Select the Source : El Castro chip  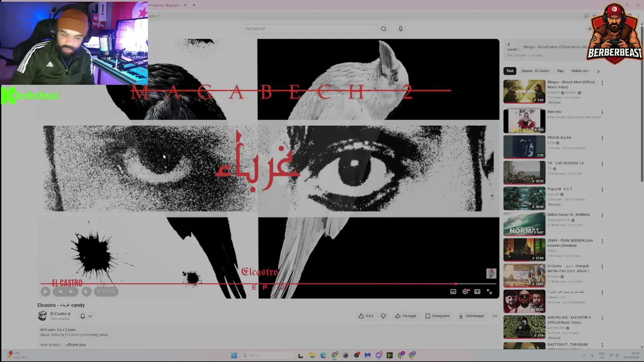coord(535,71)
